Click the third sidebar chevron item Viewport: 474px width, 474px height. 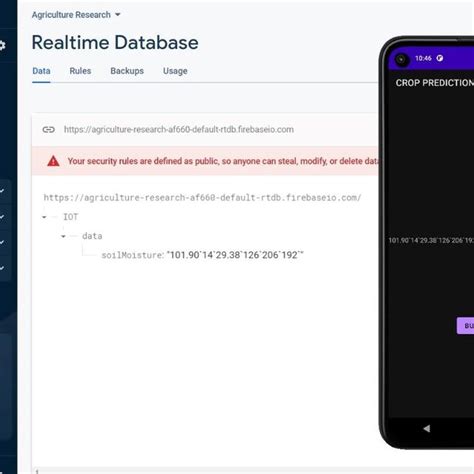[2, 242]
